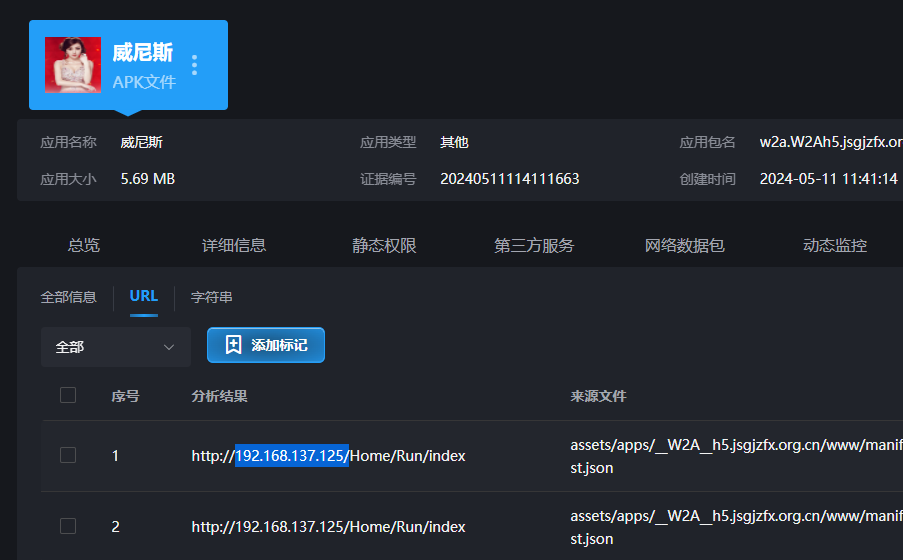Switch to the 动态监控 tab
This screenshot has height=560, width=903.
pos(835,245)
